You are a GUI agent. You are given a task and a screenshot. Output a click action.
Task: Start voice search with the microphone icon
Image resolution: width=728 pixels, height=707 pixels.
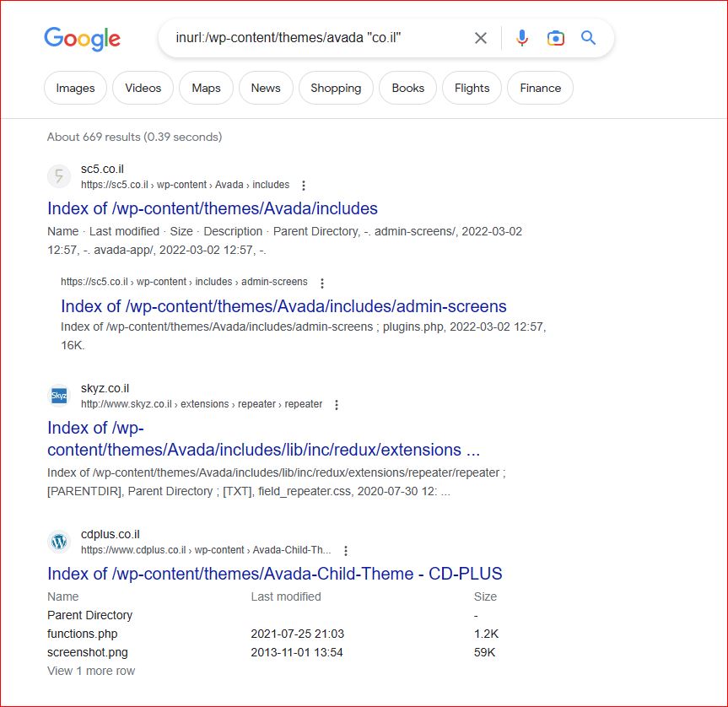point(522,38)
